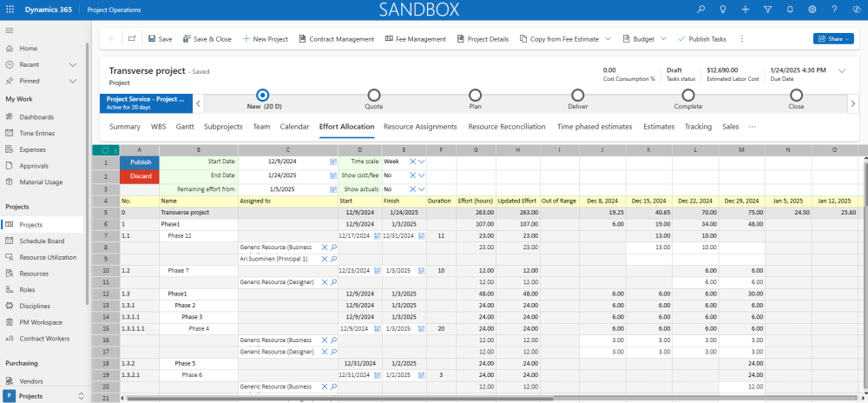Screen dimensions: 868x403
Task: Open record in new window icon
Action: (132, 39)
